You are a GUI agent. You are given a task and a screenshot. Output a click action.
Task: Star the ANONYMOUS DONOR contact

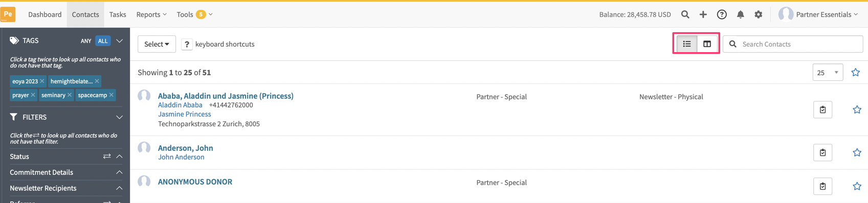[x=857, y=186]
